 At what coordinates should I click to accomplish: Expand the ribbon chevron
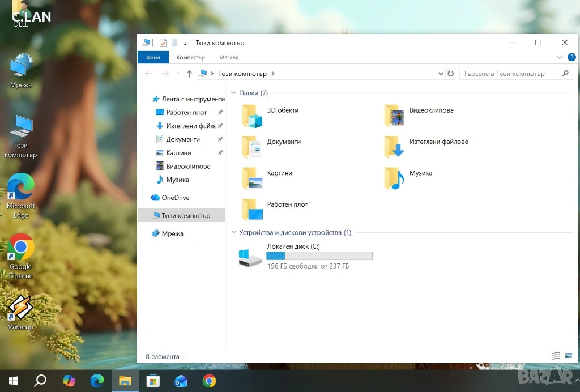tap(560, 57)
